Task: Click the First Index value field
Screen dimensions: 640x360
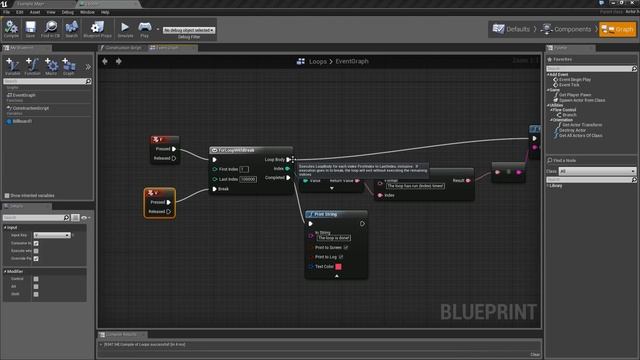Action: pos(244,169)
